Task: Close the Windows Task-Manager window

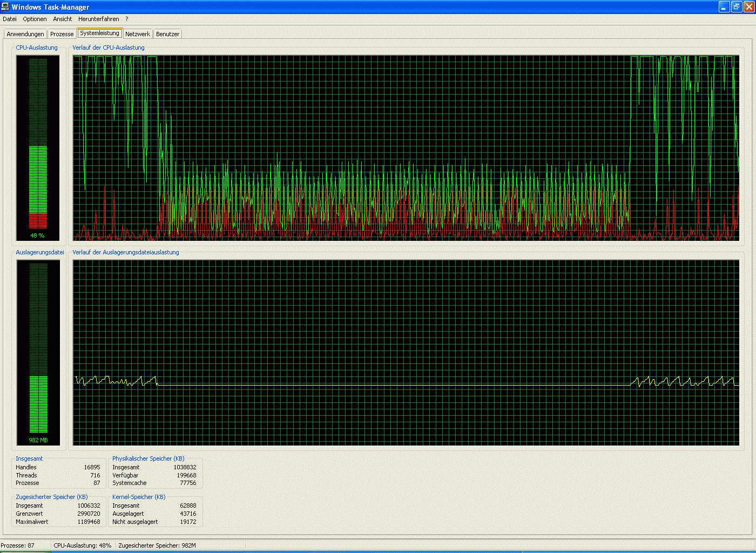Action: click(x=749, y=7)
